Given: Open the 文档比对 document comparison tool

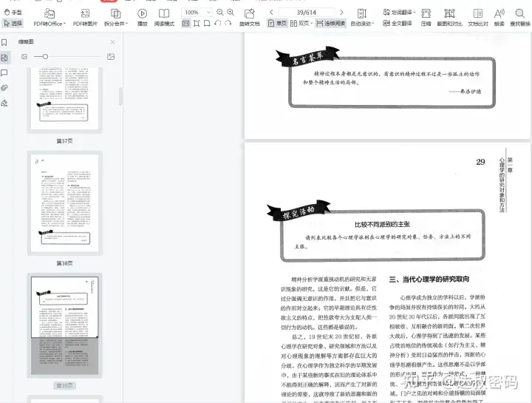Looking at the screenshot, I should pyautogui.click(x=478, y=17).
